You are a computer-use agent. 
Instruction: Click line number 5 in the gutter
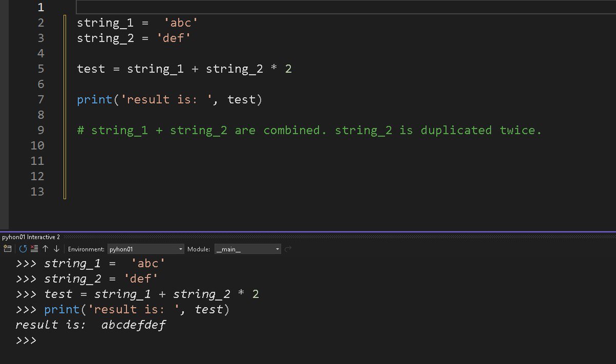click(40, 68)
